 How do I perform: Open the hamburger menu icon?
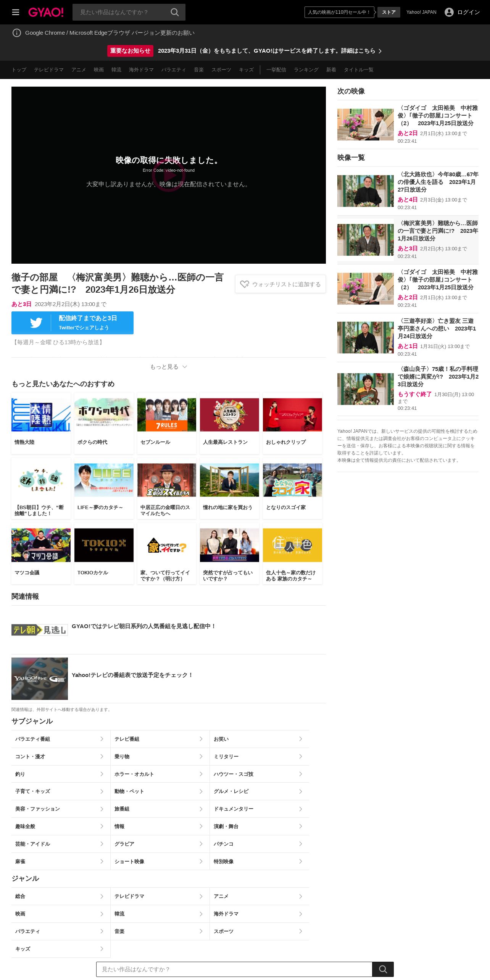pos(16,12)
